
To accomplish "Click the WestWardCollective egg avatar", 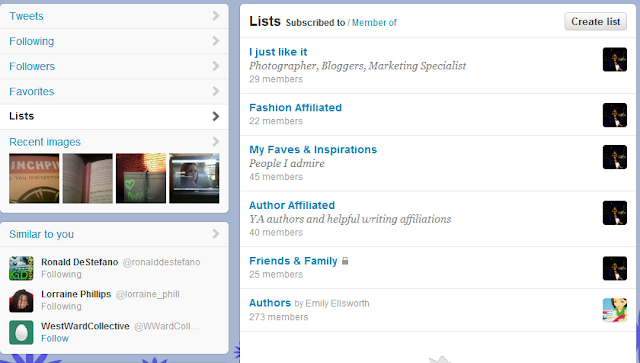I will click(x=21, y=332).
